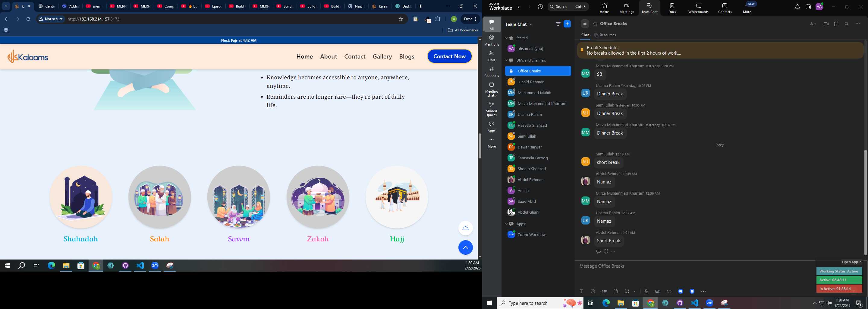The width and height of the screenshot is (868, 309).
Task: Open the Zoom Home tab
Action: tap(604, 8)
